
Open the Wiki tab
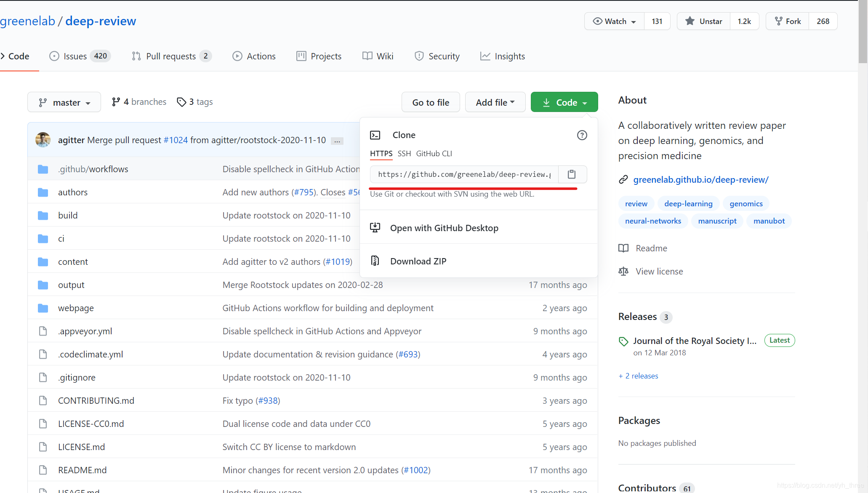[378, 56]
